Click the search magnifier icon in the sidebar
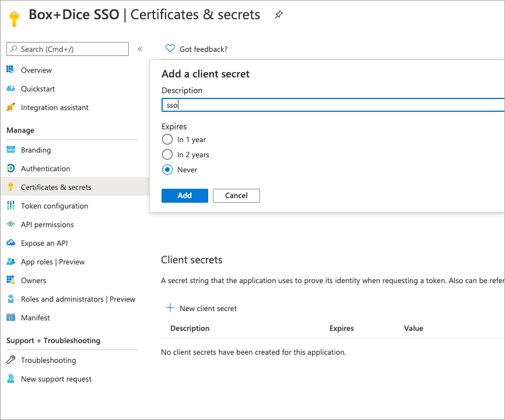 (x=13, y=49)
